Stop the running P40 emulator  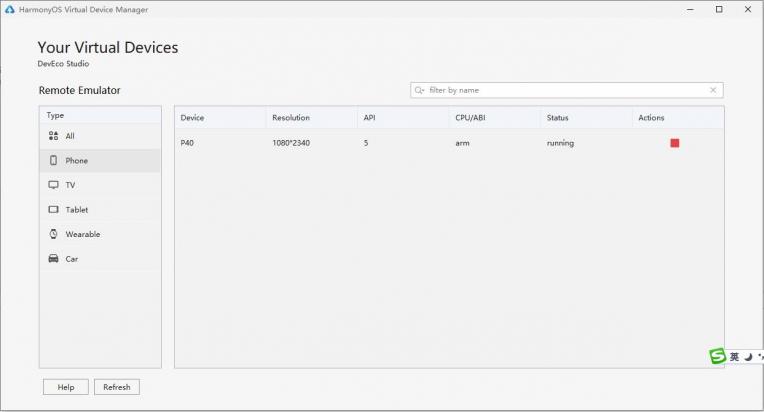click(674, 143)
